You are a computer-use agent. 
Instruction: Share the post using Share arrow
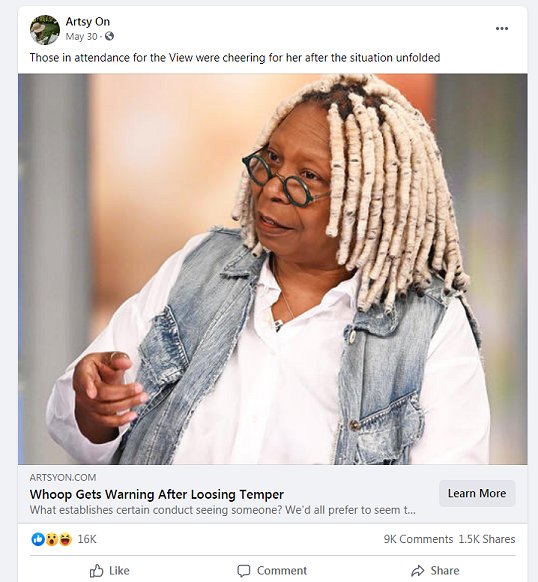(x=435, y=570)
